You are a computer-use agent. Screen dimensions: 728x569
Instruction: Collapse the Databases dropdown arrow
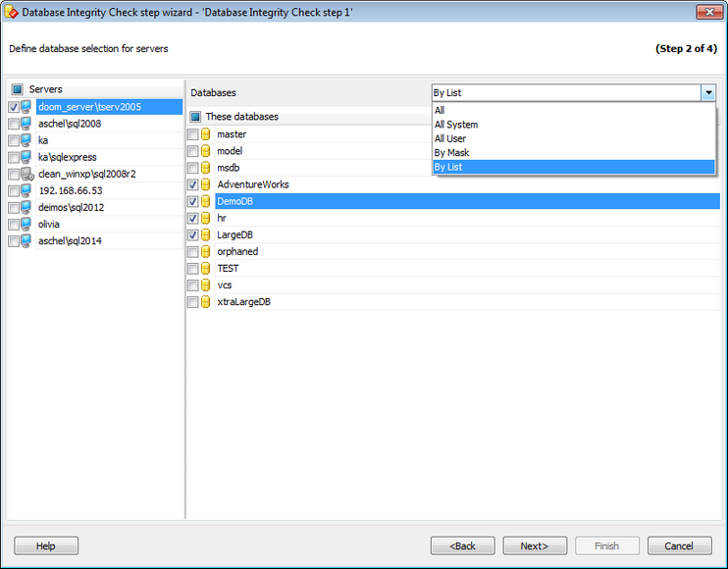(x=708, y=93)
